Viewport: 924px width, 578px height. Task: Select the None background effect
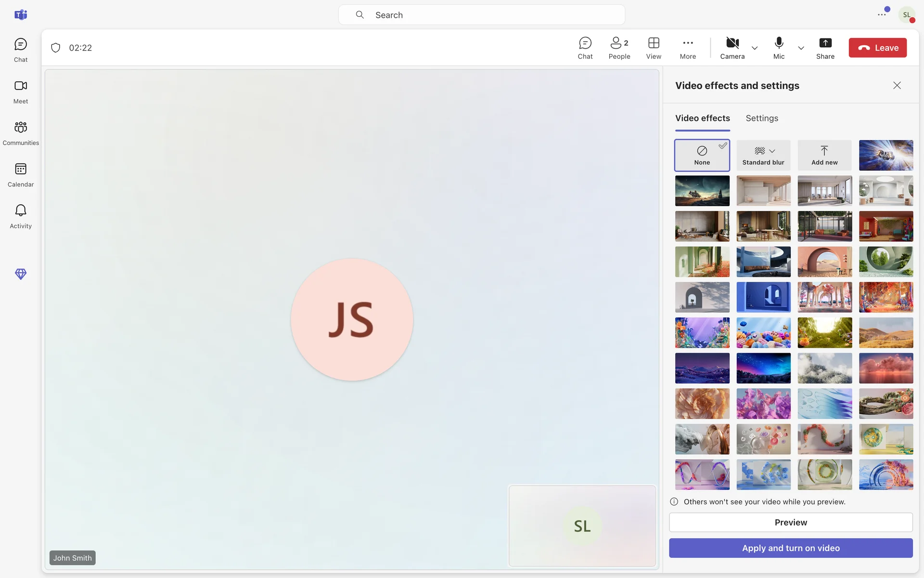coord(702,155)
